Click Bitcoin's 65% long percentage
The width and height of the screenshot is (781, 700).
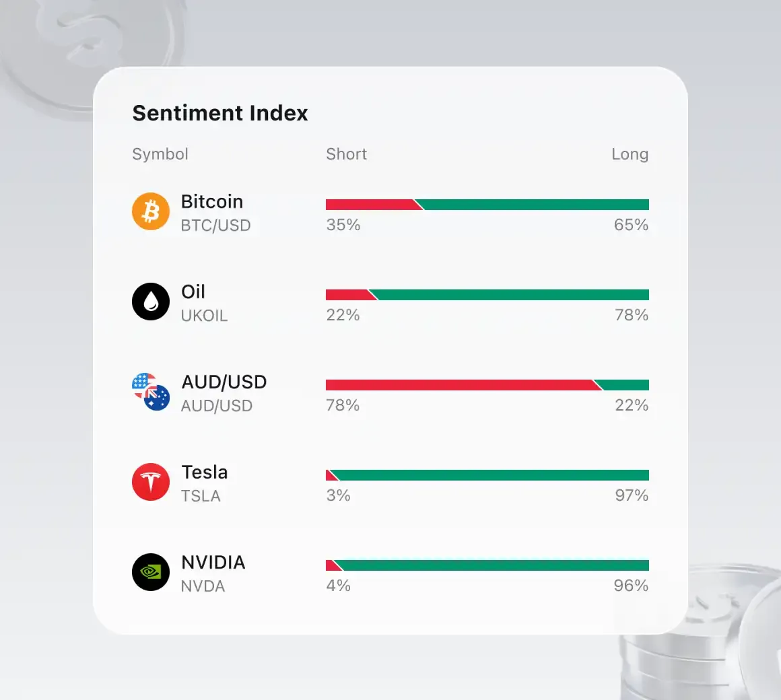(631, 225)
